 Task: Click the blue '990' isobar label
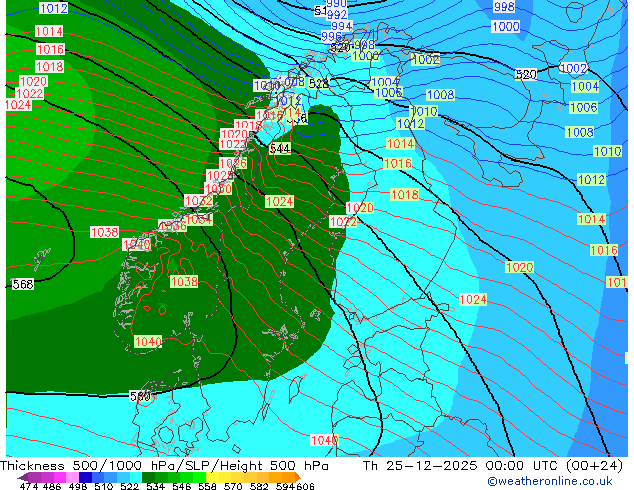click(x=336, y=4)
